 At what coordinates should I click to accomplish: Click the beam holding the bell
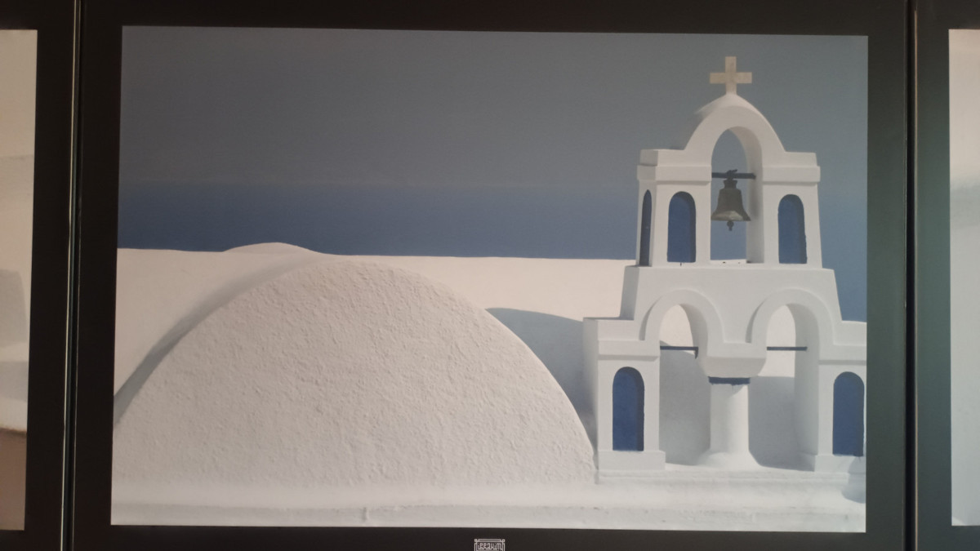coord(732,176)
